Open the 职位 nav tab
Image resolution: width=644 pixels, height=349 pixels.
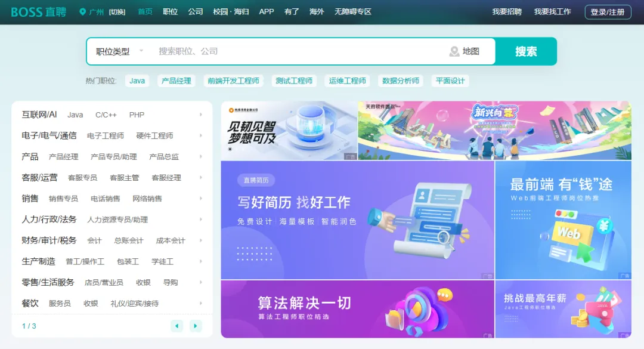pyautogui.click(x=170, y=12)
